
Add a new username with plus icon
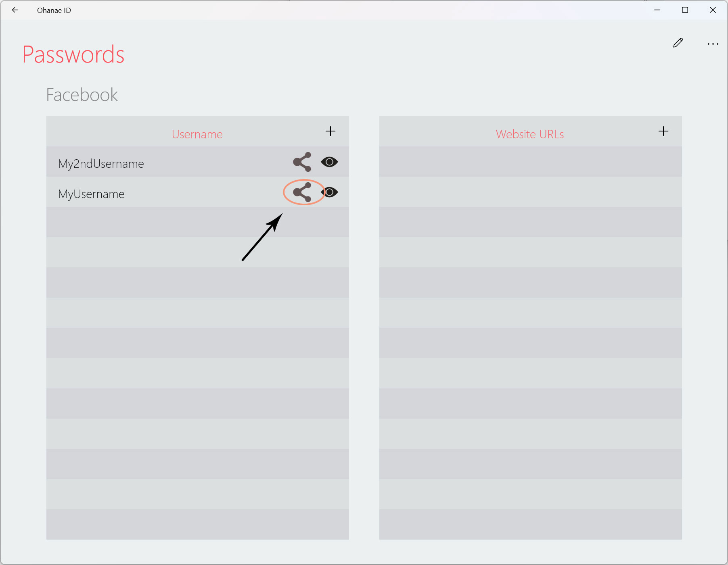tap(331, 131)
